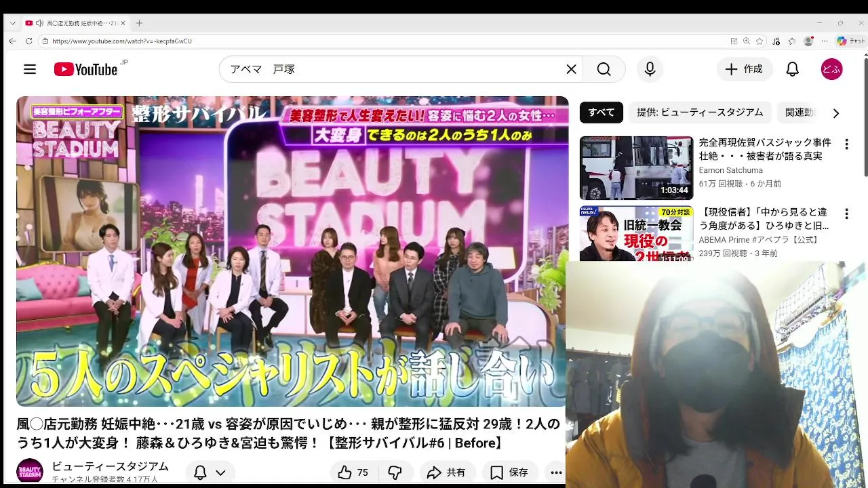The height and width of the screenshot is (488, 868).
Task: Open options for 佐賀バスジャック事件 video
Action: [x=846, y=144]
